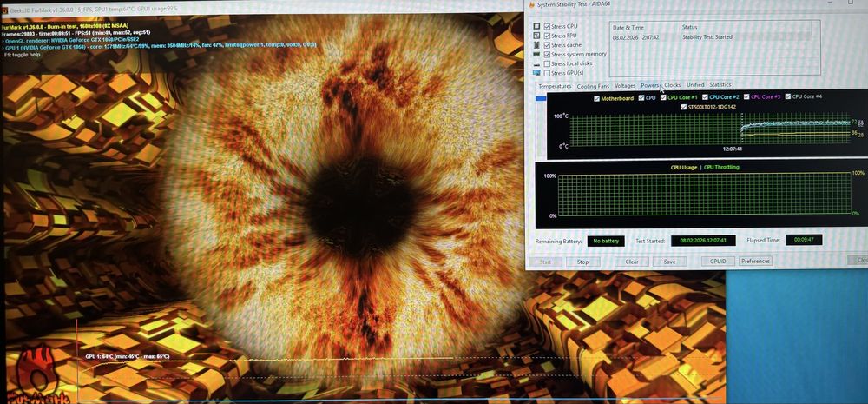Open the Voltages tab
The height and width of the screenshot is (404, 868).
pyautogui.click(x=625, y=85)
